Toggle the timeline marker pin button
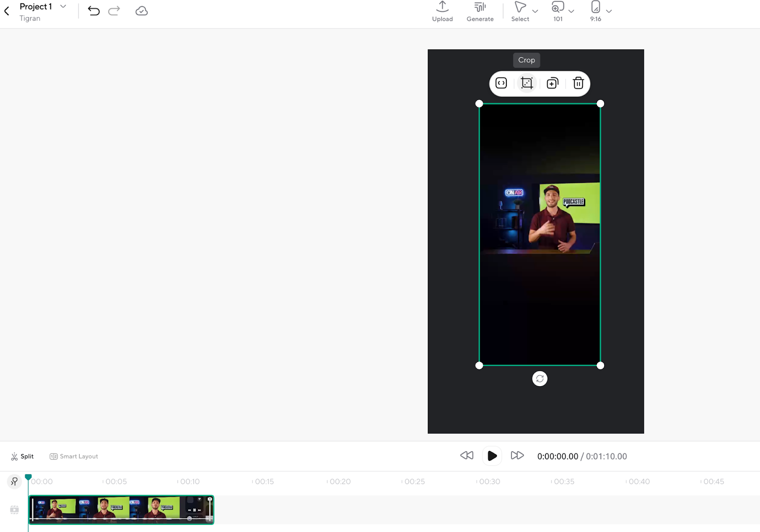 [14, 482]
